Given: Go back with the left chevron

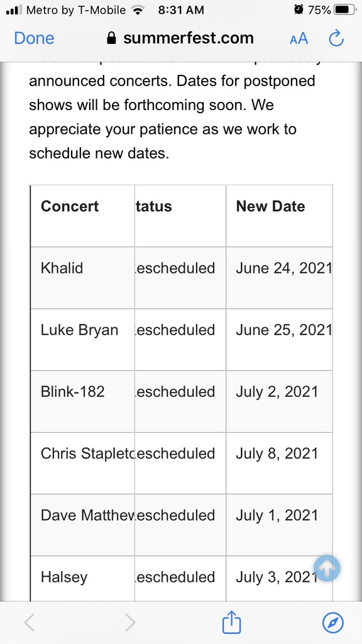Looking at the screenshot, I should coord(29,623).
